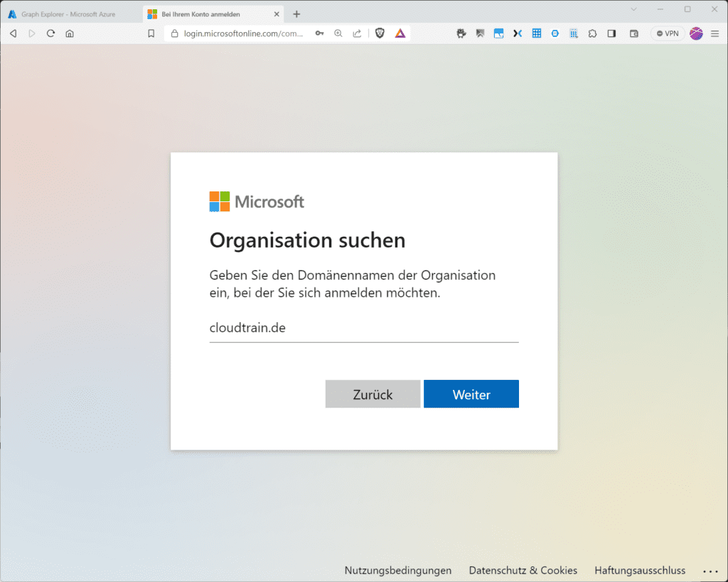
Task: Click the Weiter button
Action: 471,394
